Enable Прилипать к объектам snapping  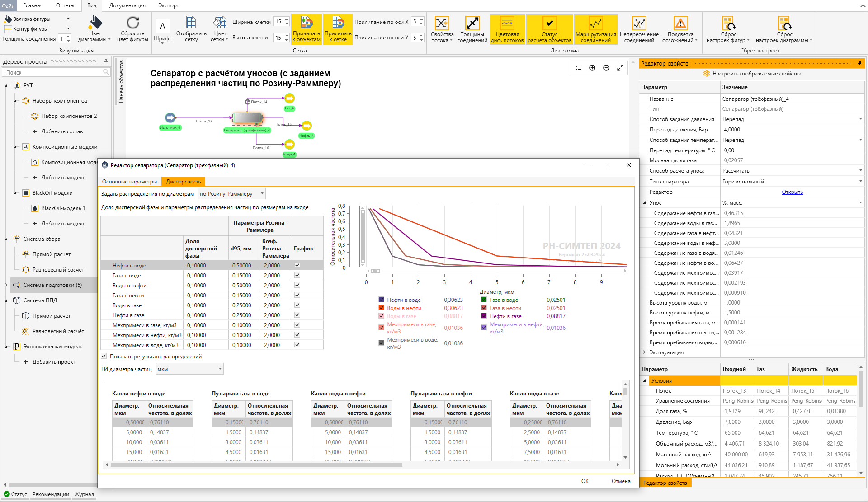pos(307,29)
